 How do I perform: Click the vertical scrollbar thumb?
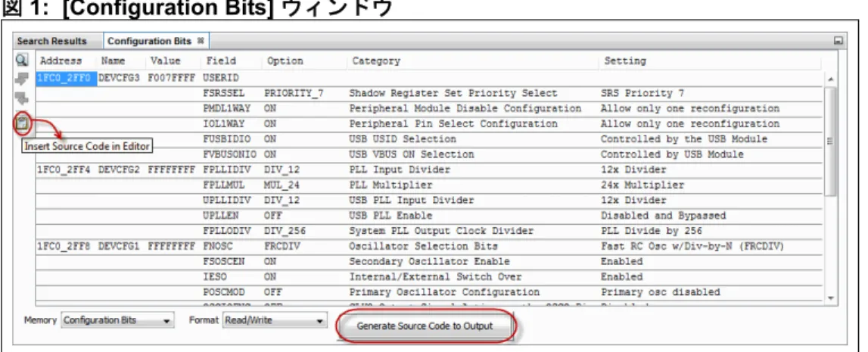click(x=831, y=141)
